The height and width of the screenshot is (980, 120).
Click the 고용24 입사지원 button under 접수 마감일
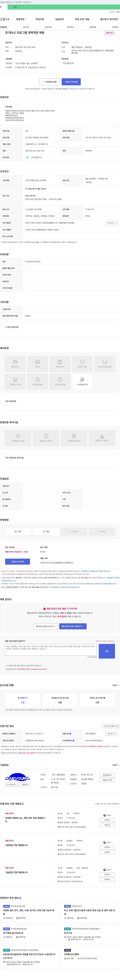point(17,561)
